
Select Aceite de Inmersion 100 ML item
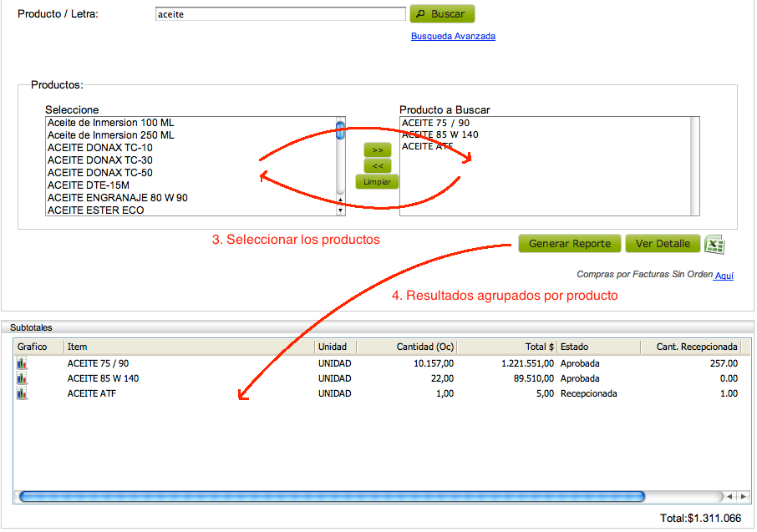point(111,122)
